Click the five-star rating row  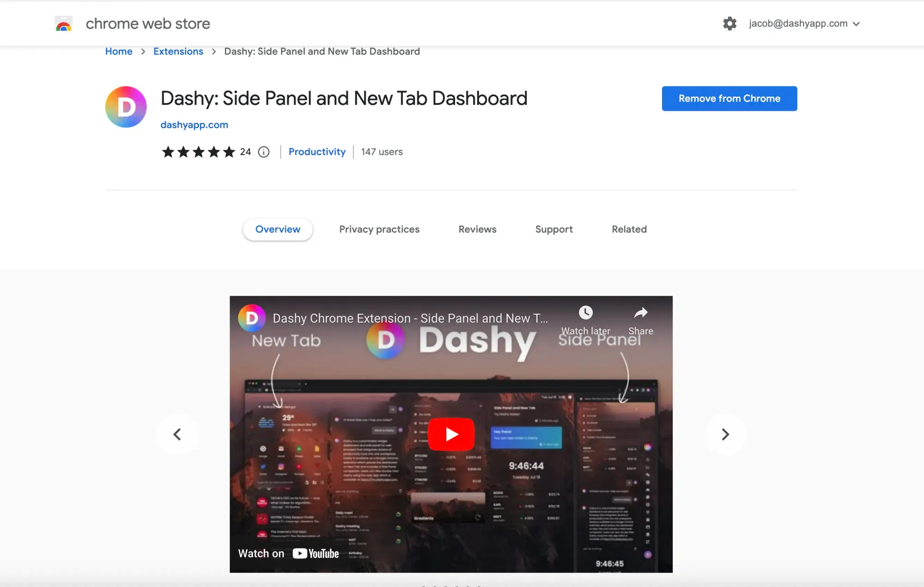pyautogui.click(x=199, y=152)
